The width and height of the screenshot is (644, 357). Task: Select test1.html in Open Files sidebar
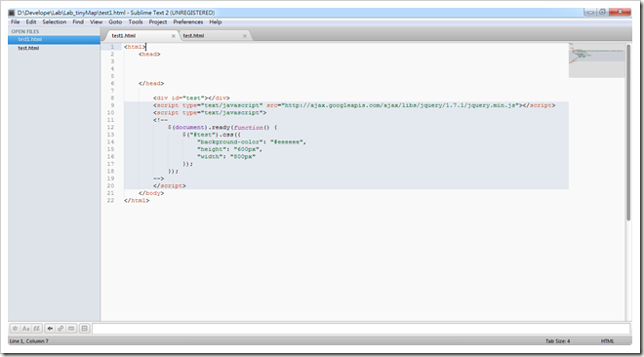click(x=54, y=39)
